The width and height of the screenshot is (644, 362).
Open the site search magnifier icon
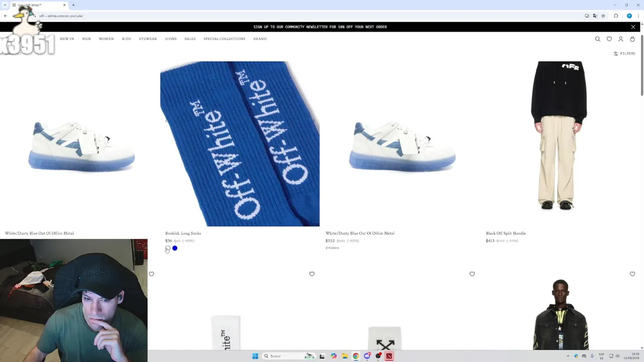[x=598, y=39]
